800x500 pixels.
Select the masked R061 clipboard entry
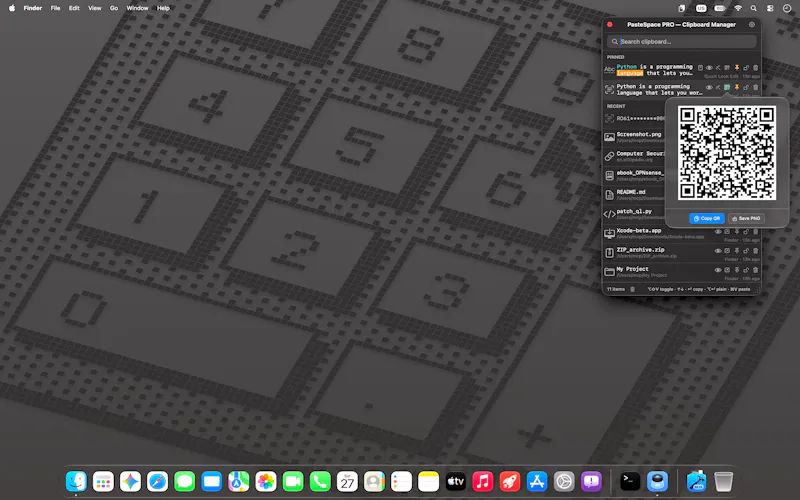634,118
